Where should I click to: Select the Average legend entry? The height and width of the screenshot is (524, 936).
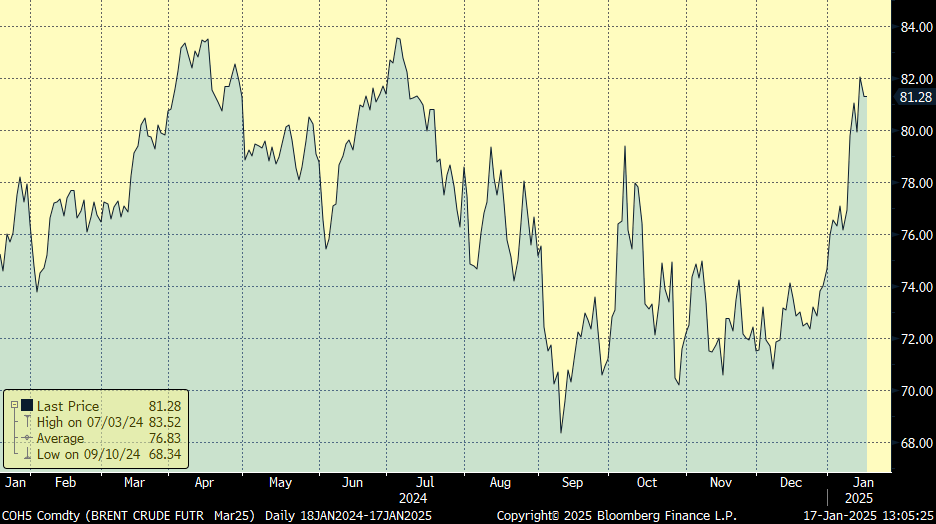pyautogui.click(x=61, y=438)
